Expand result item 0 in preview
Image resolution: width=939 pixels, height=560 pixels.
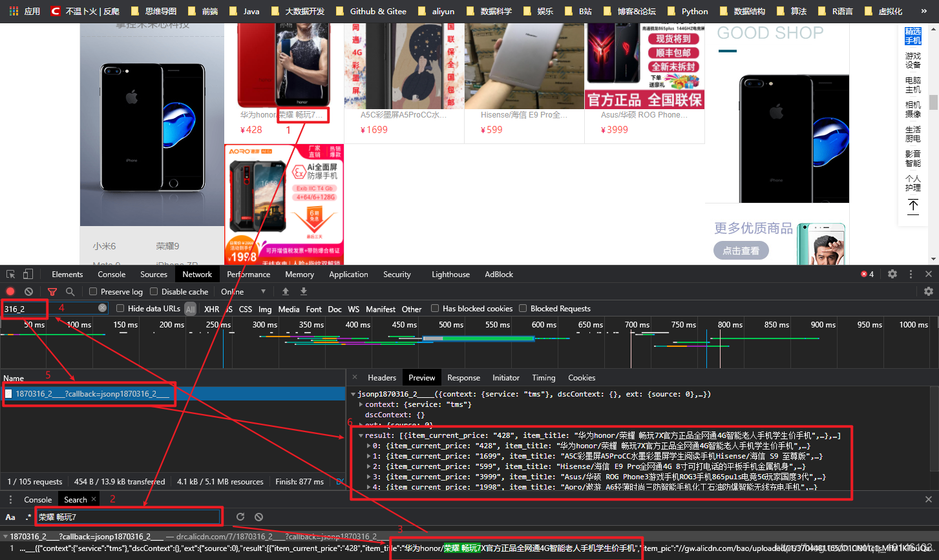point(368,446)
